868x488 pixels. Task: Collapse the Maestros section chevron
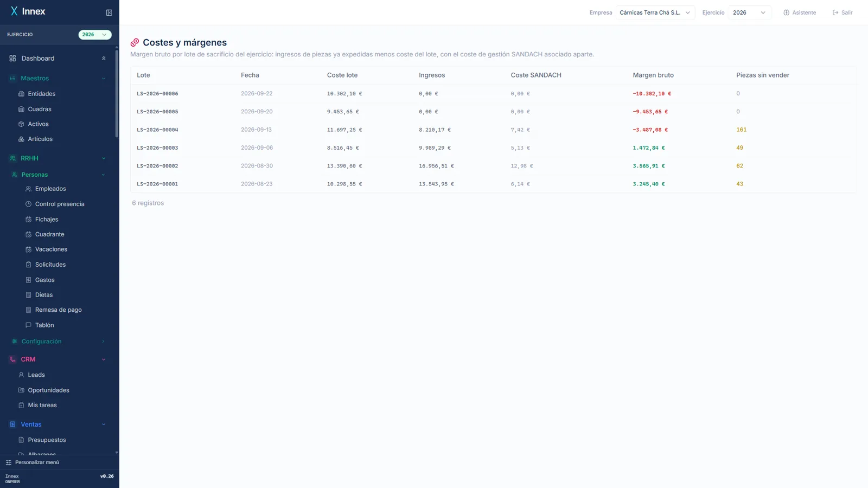pos(104,79)
